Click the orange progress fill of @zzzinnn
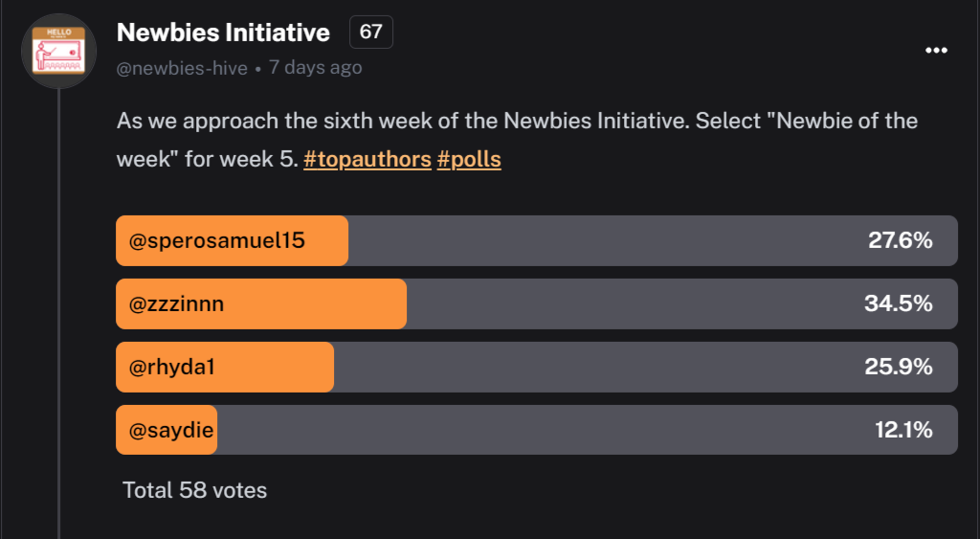Viewport: 980px width, 539px height. [261, 303]
